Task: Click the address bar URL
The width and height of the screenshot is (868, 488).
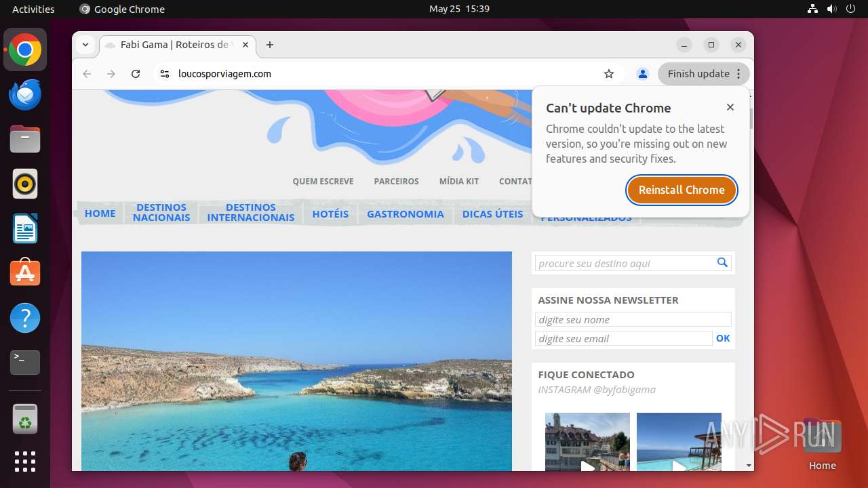Action: [x=224, y=74]
